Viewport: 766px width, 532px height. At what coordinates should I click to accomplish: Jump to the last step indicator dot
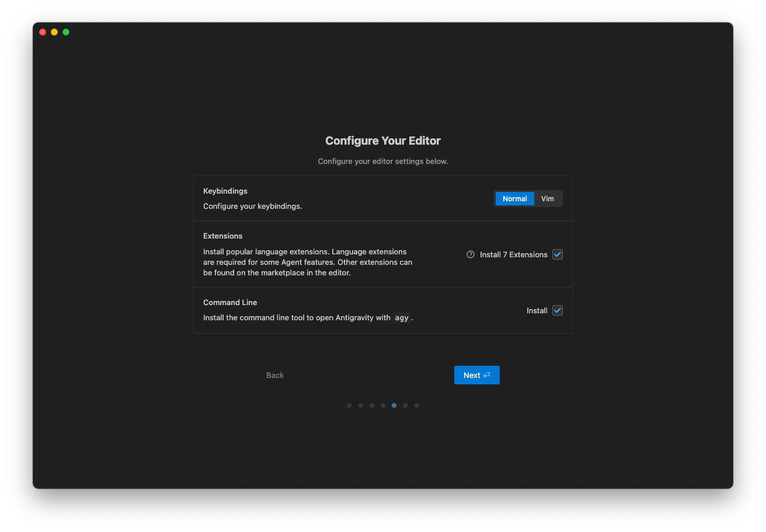coord(417,405)
